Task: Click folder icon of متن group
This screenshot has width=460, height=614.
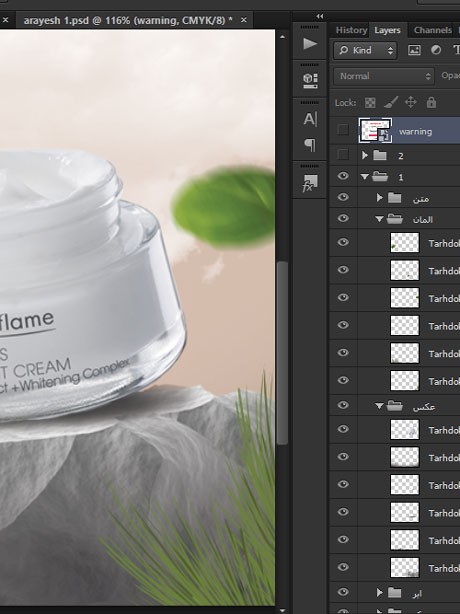Action: [395, 198]
